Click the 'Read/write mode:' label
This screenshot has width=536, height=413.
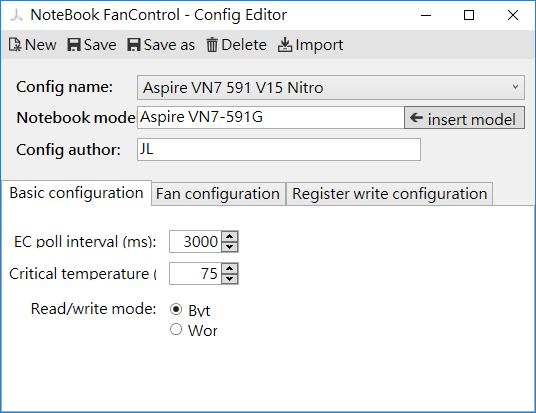pyautogui.click(x=93, y=309)
